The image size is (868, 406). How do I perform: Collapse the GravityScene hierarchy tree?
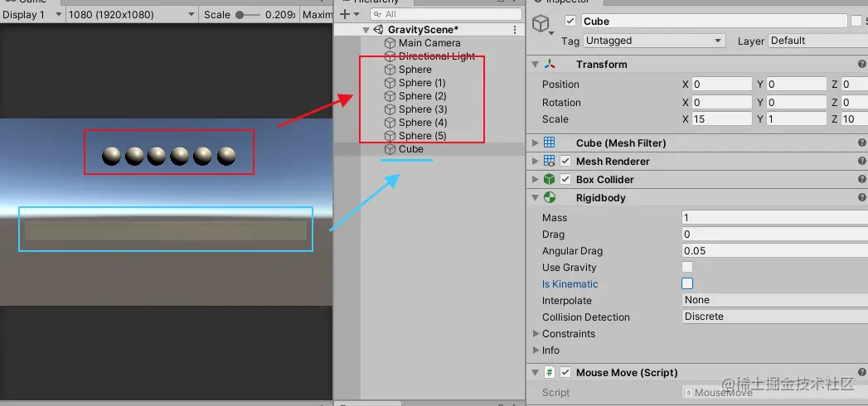tap(366, 30)
